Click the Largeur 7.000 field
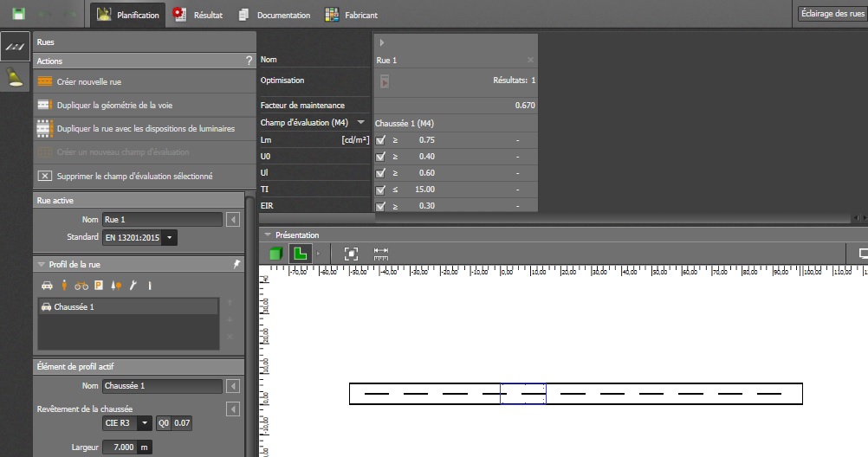The width and height of the screenshot is (868, 457). coord(120,447)
